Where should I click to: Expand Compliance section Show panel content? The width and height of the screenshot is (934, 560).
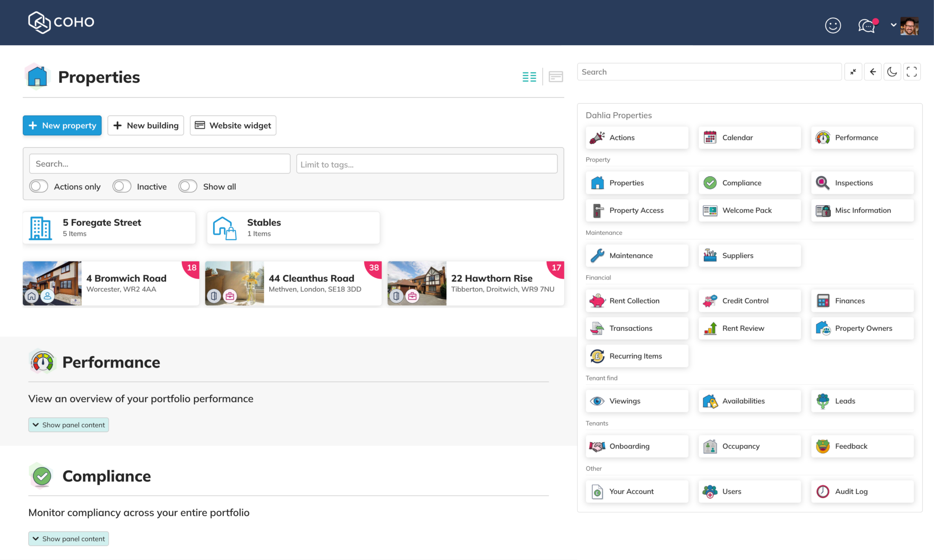pyautogui.click(x=68, y=539)
